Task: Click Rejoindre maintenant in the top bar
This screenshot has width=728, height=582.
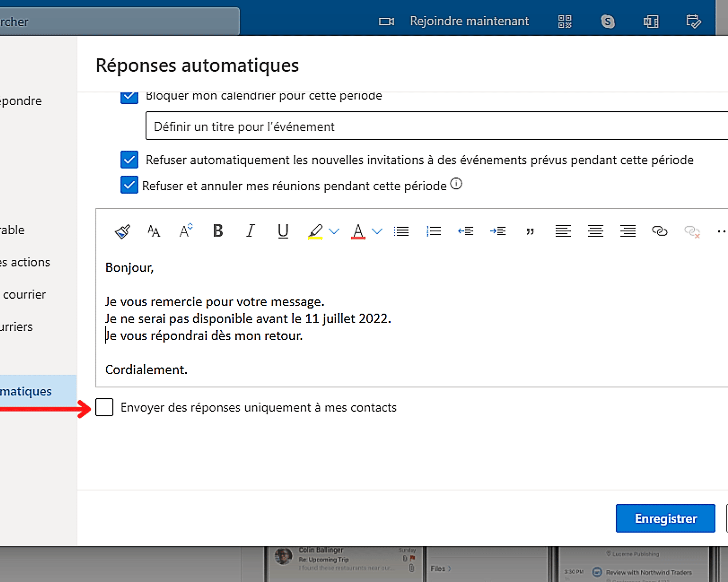Action: (x=469, y=21)
